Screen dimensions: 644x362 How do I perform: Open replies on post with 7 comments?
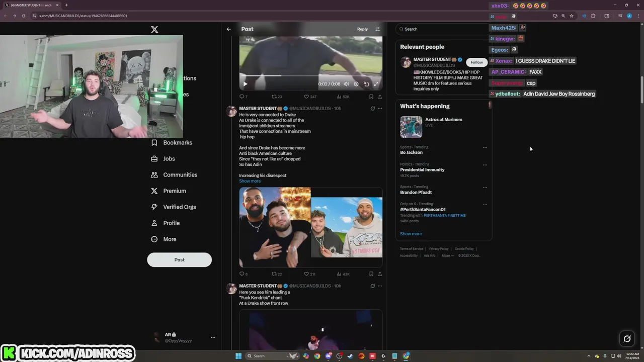click(243, 97)
